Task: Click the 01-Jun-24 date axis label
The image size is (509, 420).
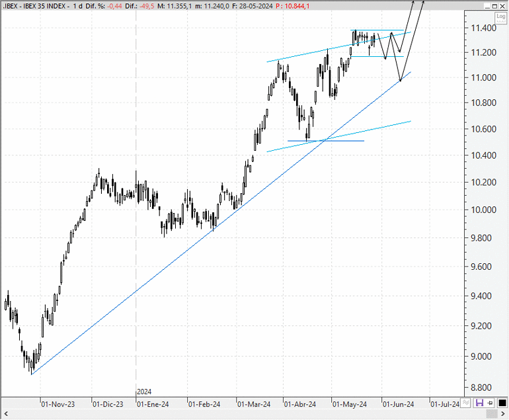Action: (399, 404)
